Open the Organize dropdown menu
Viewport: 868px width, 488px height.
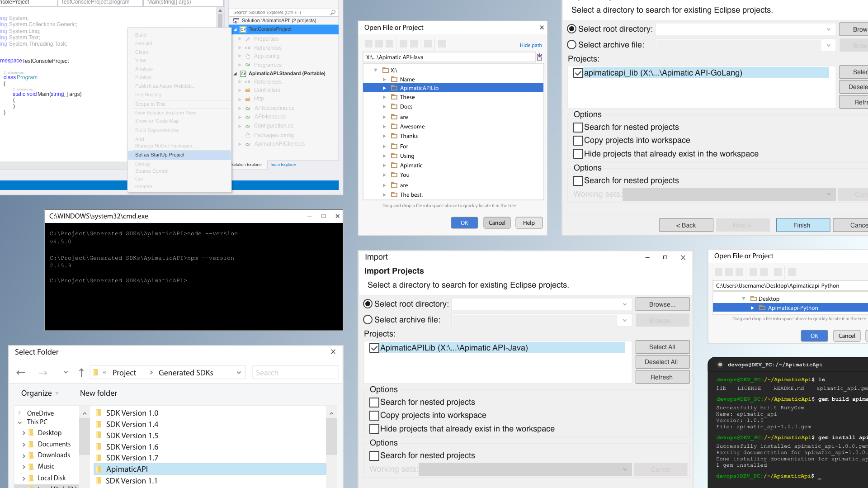point(40,393)
